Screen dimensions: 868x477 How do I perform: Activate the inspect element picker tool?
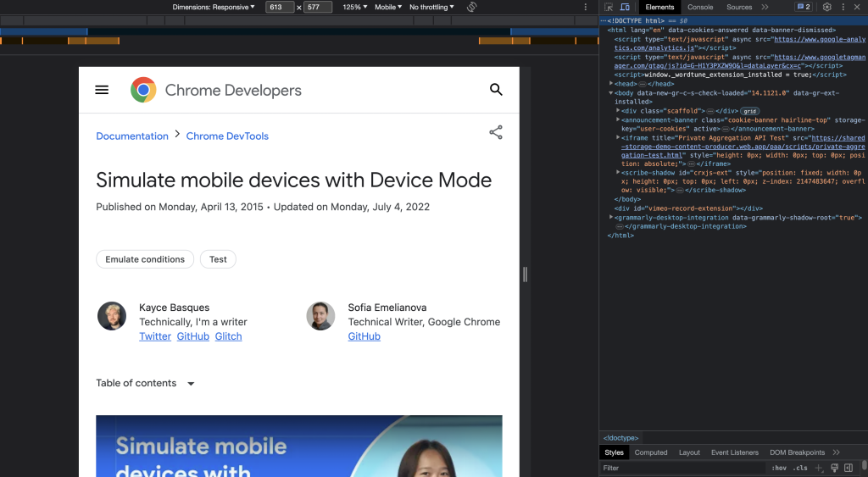point(609,7)
